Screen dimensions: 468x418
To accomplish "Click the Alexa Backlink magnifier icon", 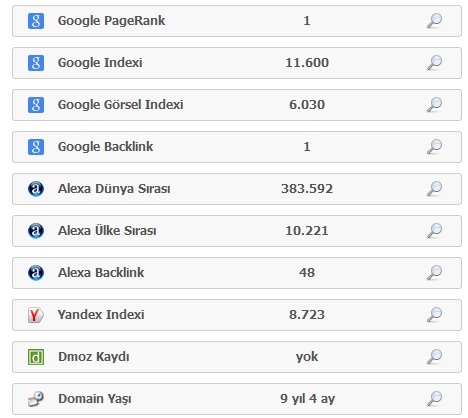I will [434, 273].
